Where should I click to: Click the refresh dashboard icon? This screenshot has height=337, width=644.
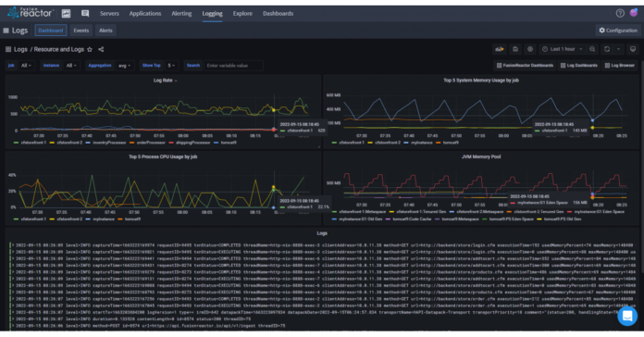(607, 49)
